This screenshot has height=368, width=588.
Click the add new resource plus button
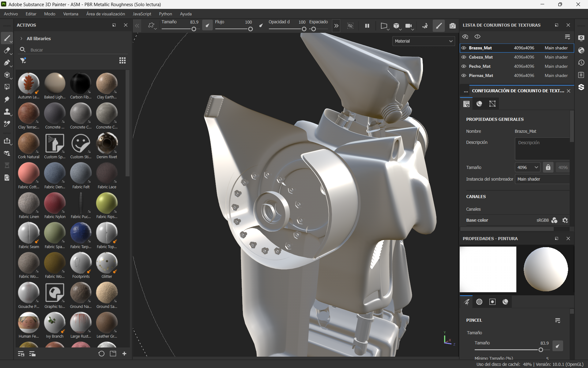[124, 354]
